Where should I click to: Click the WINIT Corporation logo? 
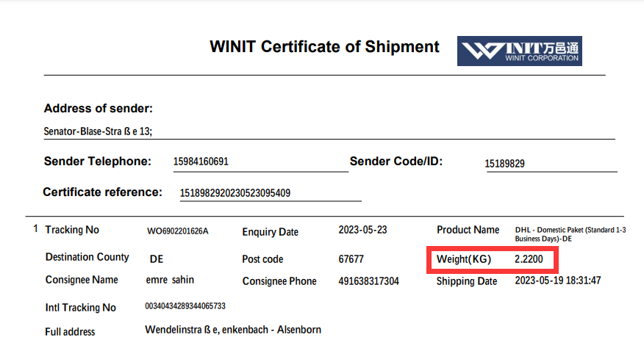pyautogui.click(x=519, y=50)
